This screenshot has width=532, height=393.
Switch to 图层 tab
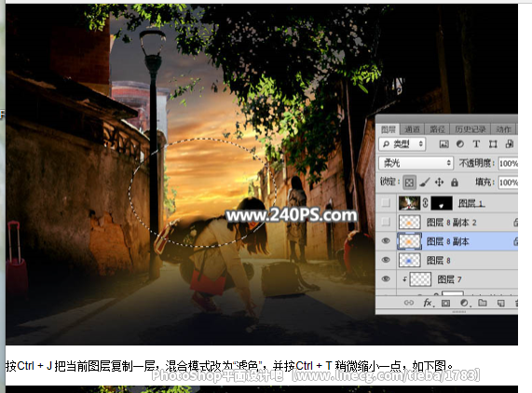(389, 129)
